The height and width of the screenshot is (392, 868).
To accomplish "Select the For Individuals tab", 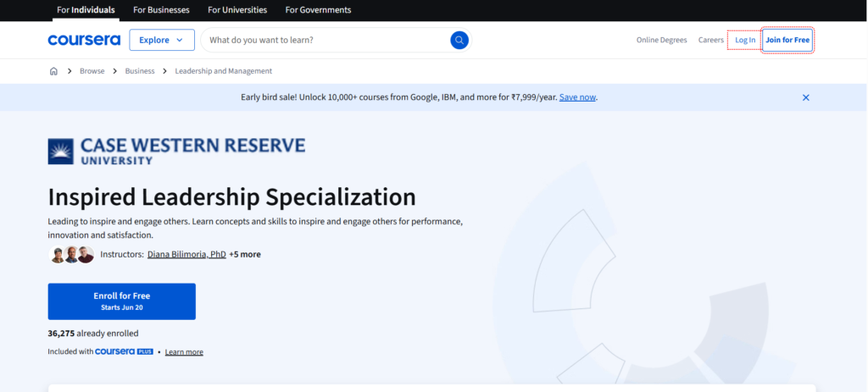I will point(86,10).
